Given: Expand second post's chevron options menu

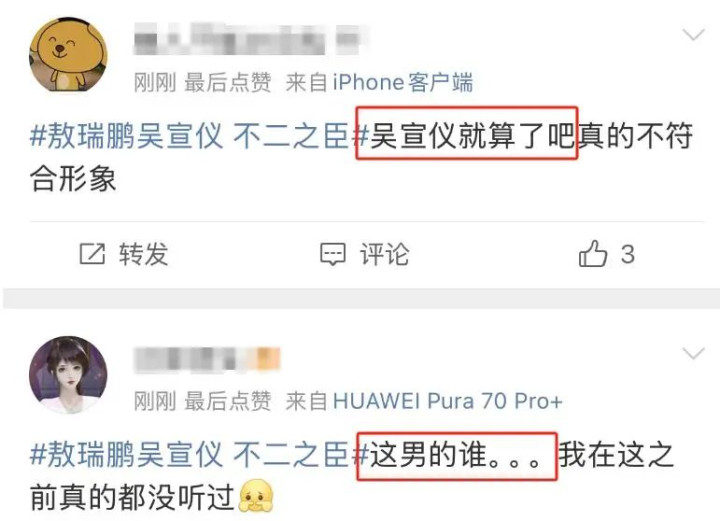Looking at the screenshot, I should [x=693, y=353].
